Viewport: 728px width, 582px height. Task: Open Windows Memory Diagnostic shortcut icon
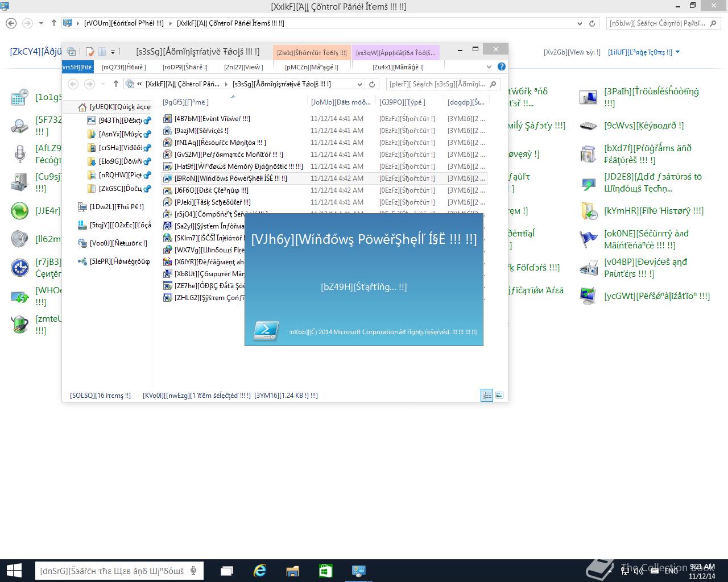(x=168, y=167)
